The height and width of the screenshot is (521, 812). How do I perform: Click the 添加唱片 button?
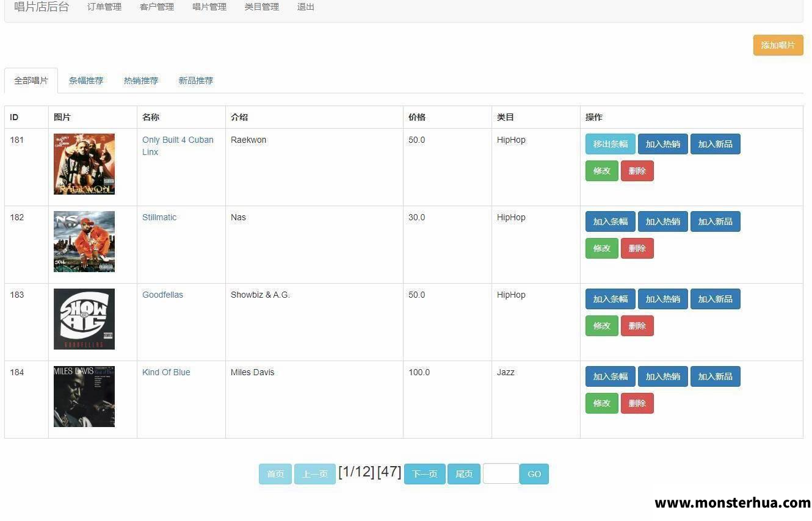778,45
